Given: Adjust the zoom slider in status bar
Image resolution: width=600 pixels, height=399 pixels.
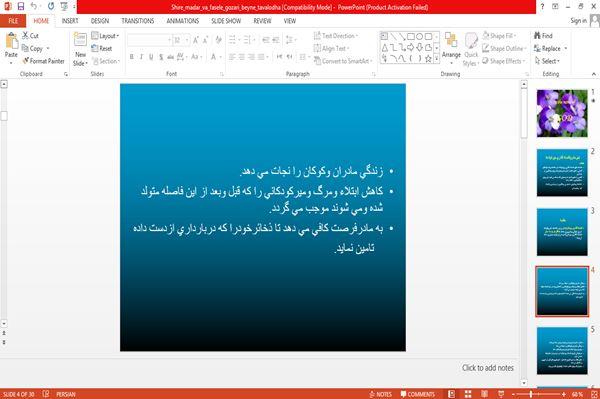Looking at the screenshot, I should [x=531, y=394].
